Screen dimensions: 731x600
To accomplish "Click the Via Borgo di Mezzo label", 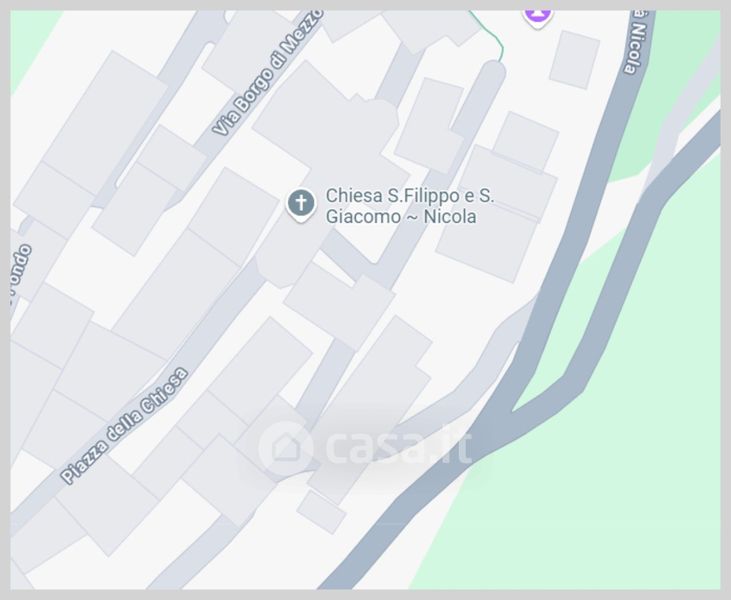I will click(268, 73).
